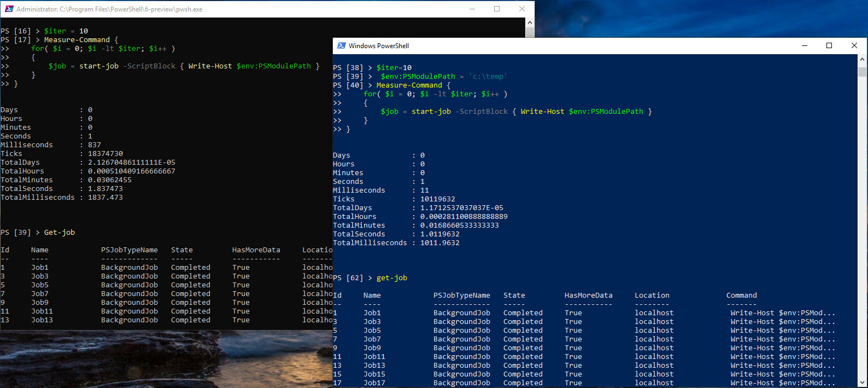The image size is (868, 388).
Task: Click BackgroundJob type of Job7 in Windows PowerShell
Action: tap(462, 339)
